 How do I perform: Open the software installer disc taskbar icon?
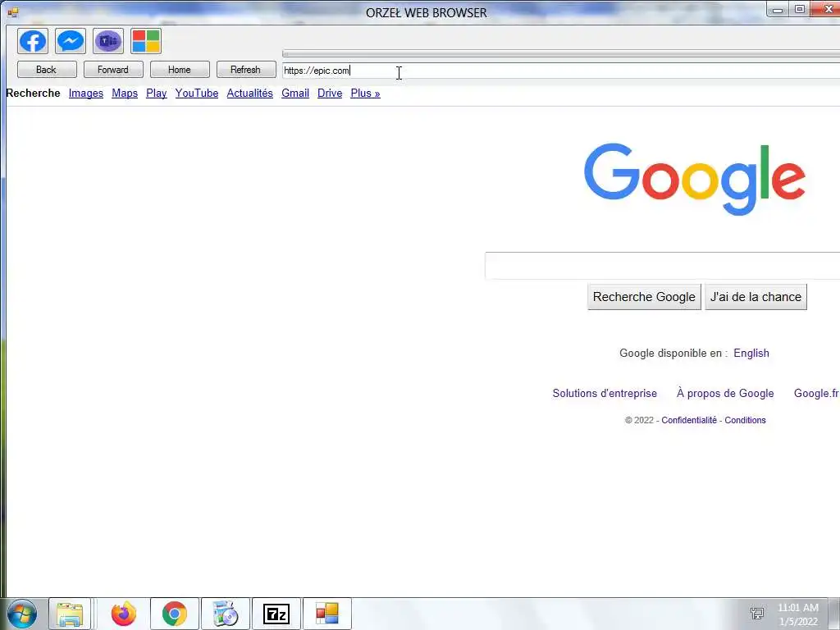(225, 614)
